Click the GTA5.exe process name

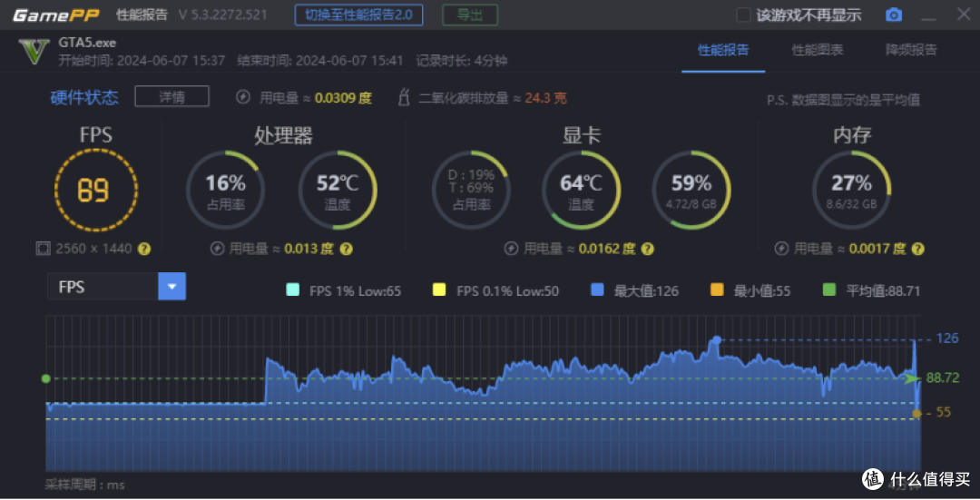click(x=87, y=43)
